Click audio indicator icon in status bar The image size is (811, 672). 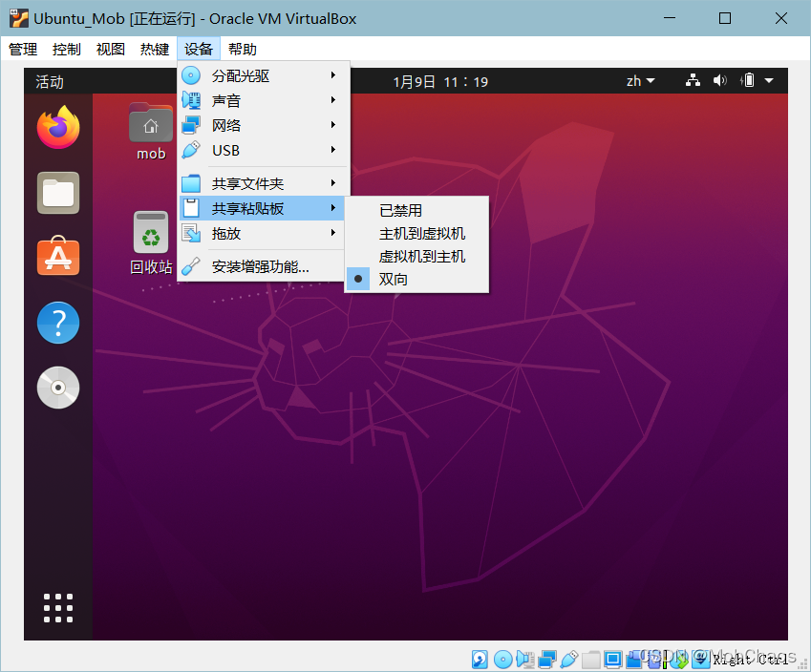[525, 659]
